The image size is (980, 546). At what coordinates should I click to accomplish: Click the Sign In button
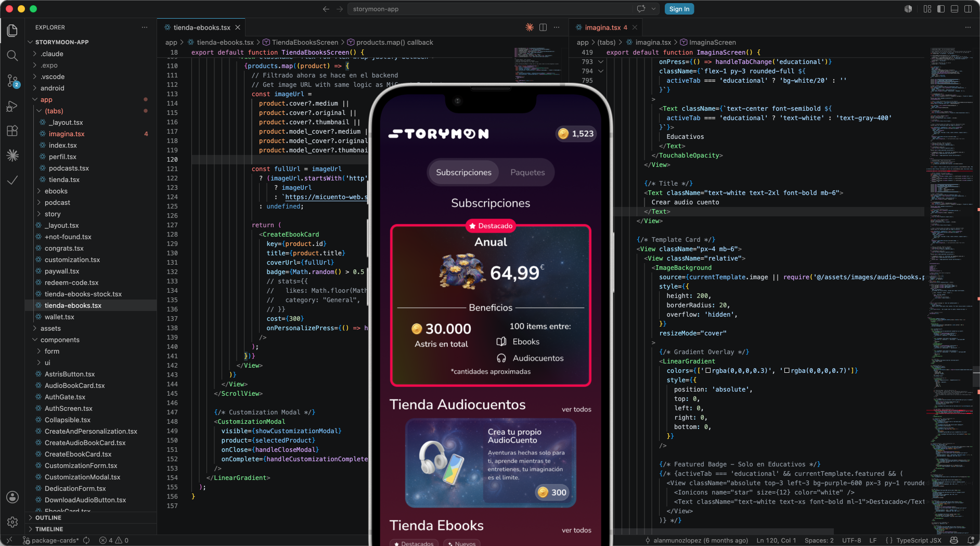coord(679,9)
